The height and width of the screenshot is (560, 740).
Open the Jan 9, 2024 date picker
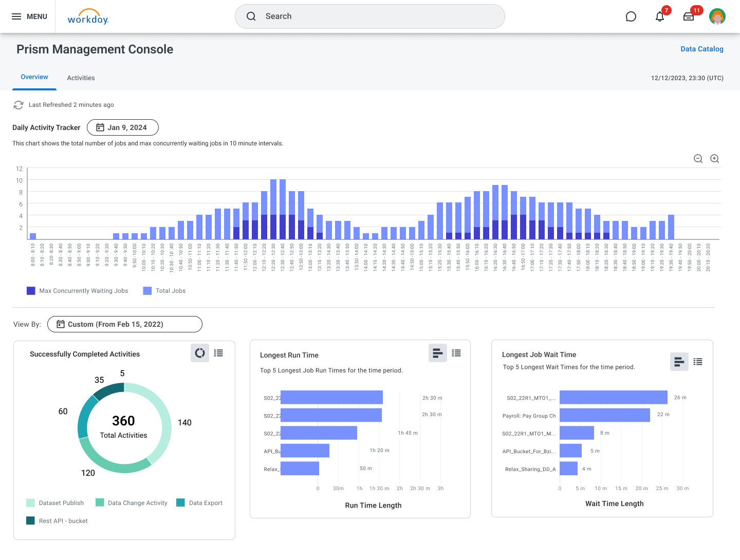(123, 127)
